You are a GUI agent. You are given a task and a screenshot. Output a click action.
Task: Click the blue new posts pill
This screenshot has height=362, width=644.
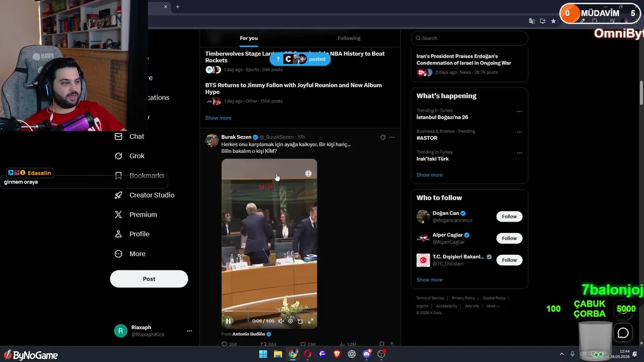(x=300, y=59)
